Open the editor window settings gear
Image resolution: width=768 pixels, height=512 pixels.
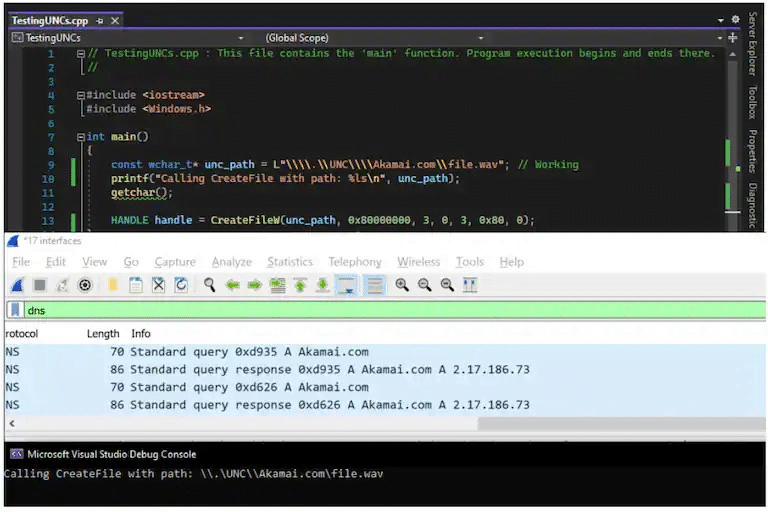735,19
